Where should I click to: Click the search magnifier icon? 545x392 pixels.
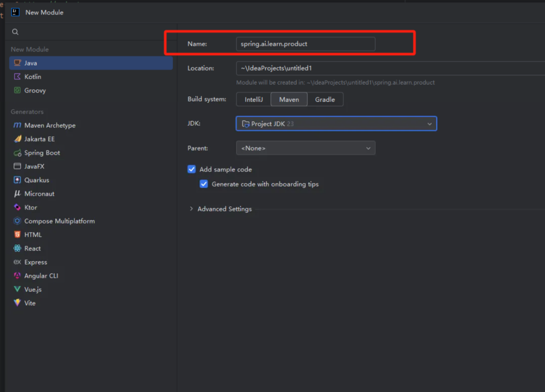15,32
